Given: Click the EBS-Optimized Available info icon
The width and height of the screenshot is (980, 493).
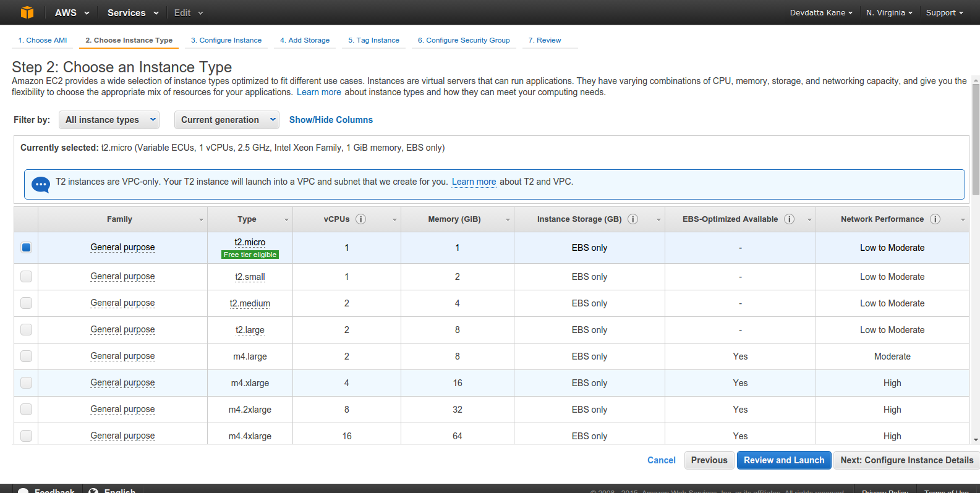Looking at the screenshot, I should tap(789, 219).
